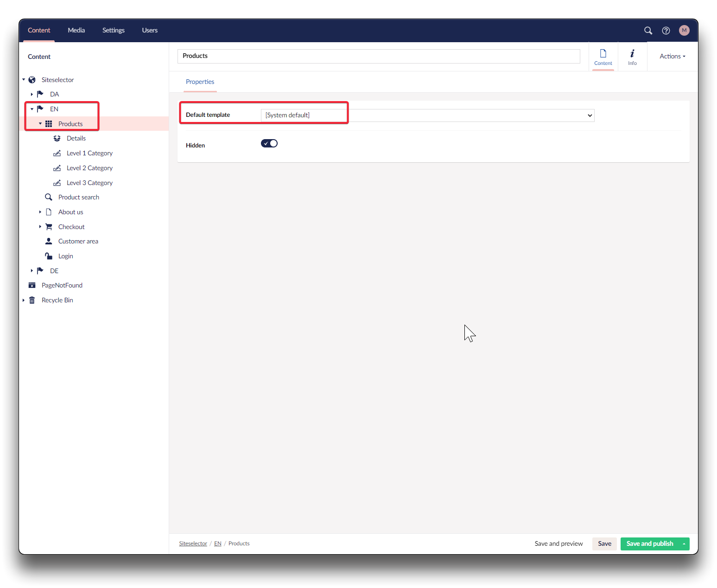Click the user avatar icon

pyautogui.click(x=684, y=31)
